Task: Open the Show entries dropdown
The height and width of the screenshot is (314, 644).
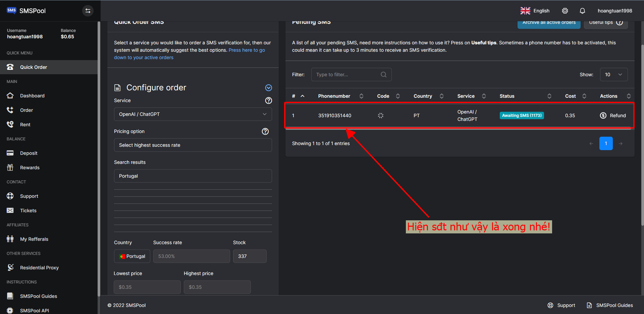Action: coord(613,75)
